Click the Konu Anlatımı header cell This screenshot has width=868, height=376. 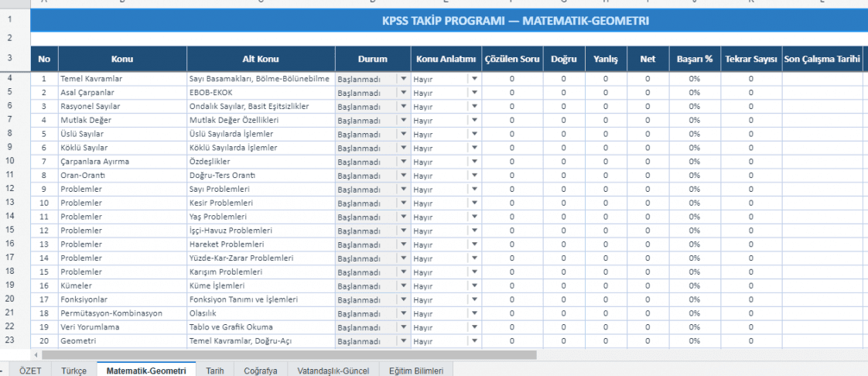[x=446, y=60]
